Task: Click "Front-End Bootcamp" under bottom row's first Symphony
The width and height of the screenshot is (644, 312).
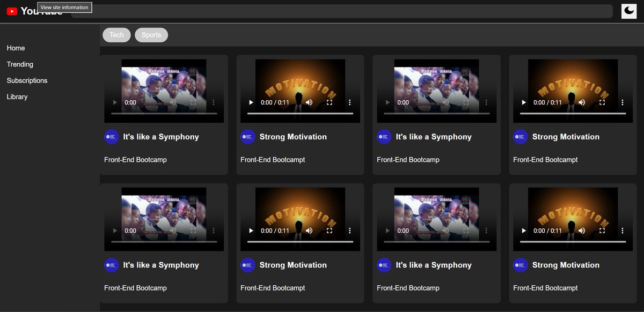Action: tap(135, 288)
